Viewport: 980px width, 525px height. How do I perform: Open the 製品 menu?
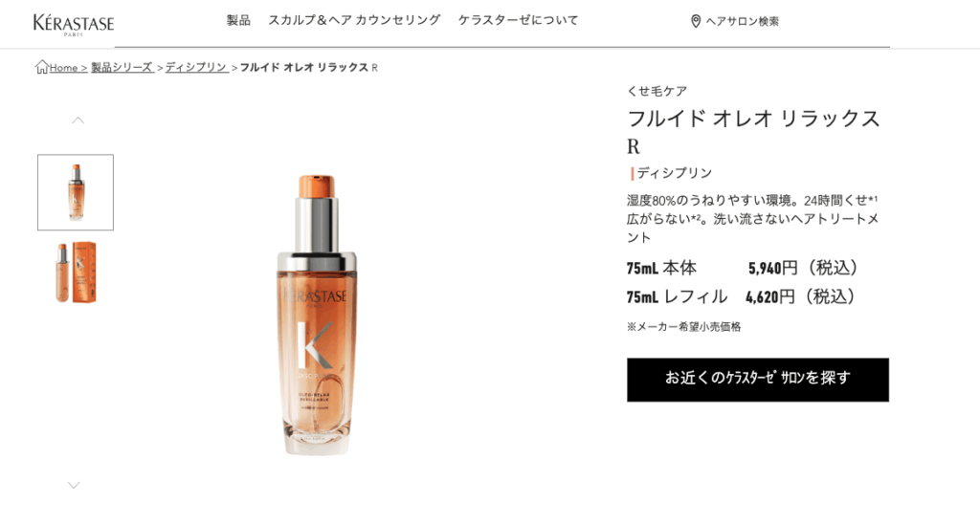238,20
